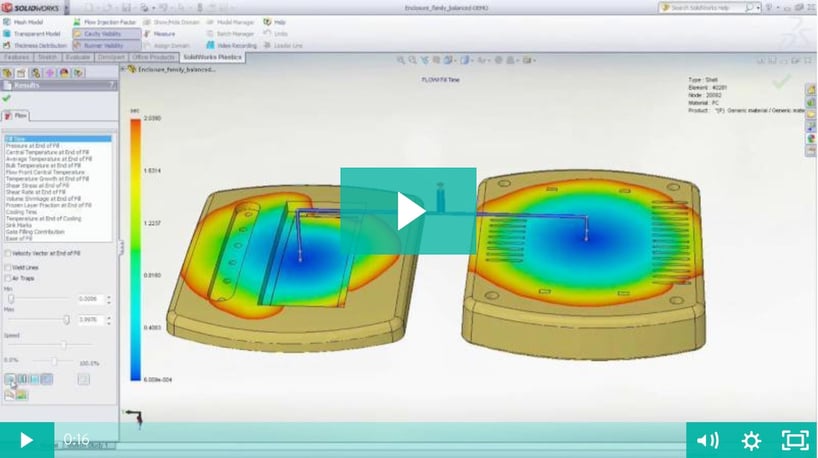The width and height of the screenshot is (818, 458).
Task: Click the green checkmark to accept results
Action: pos(6,98)
